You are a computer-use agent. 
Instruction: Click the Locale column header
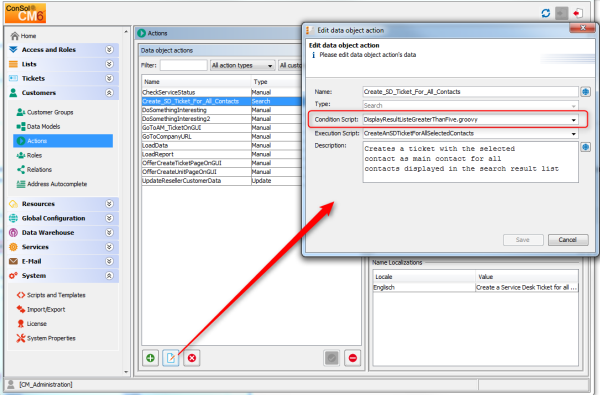point(424,276)
